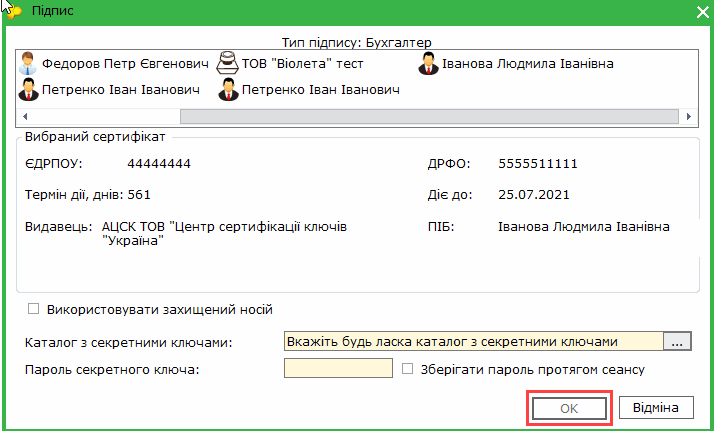Select certificate name ТОВ "Віолета" тест
The width and height of the screenshot is (719, 431).
click(x=303, y=64)
